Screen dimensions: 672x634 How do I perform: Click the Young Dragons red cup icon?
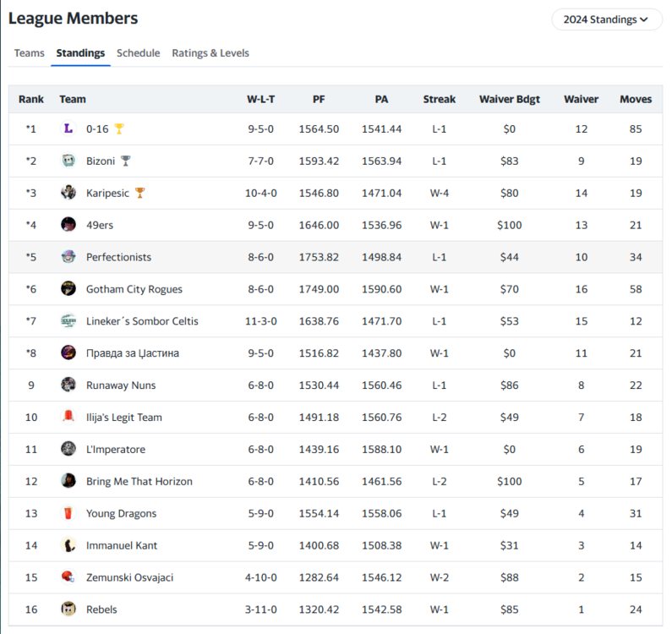(68, 513)
